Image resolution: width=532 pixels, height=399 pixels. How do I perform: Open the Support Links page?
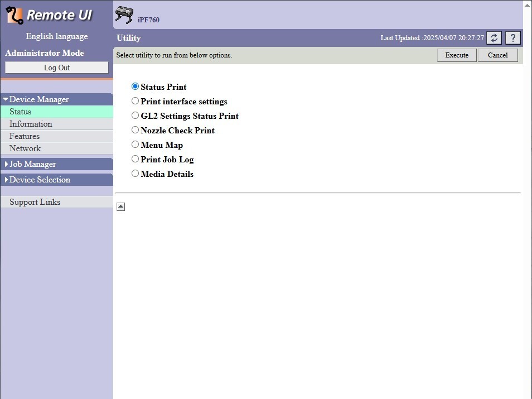(x=35, y=202)
